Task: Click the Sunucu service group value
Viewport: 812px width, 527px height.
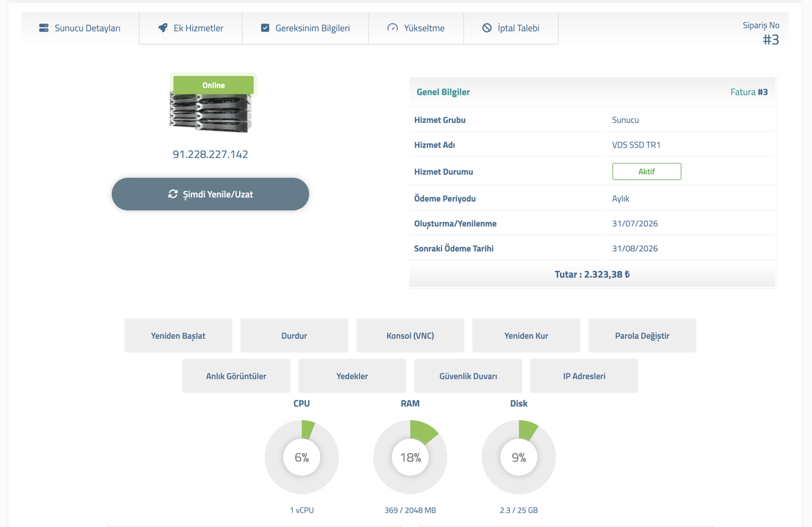Action: click(x=626, y=120)
